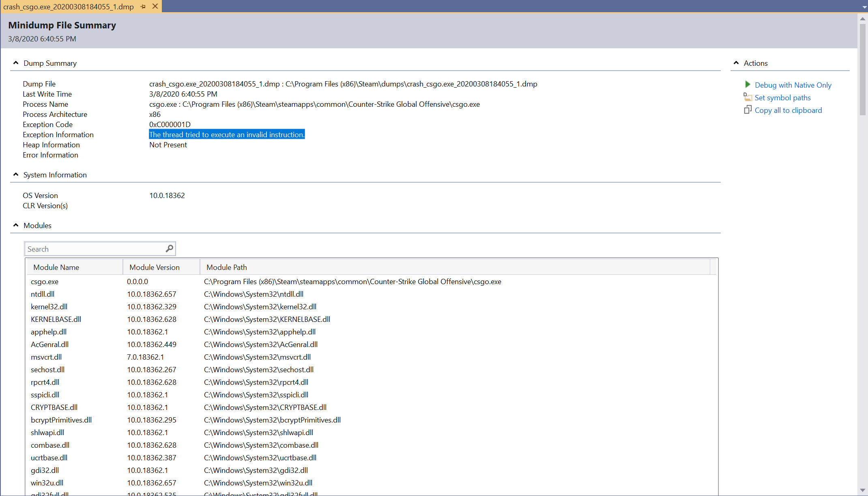
Task: Select the apphelp.dll module row
Action: (371, 332)
